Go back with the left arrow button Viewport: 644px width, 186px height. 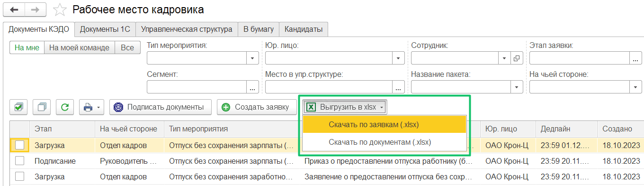(x=14, y=9)
